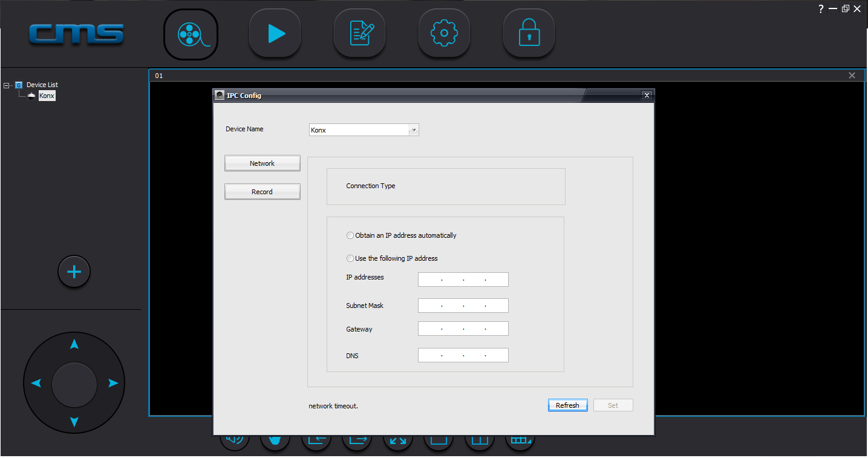Close the IPC Config dialog

click(647, 96)
